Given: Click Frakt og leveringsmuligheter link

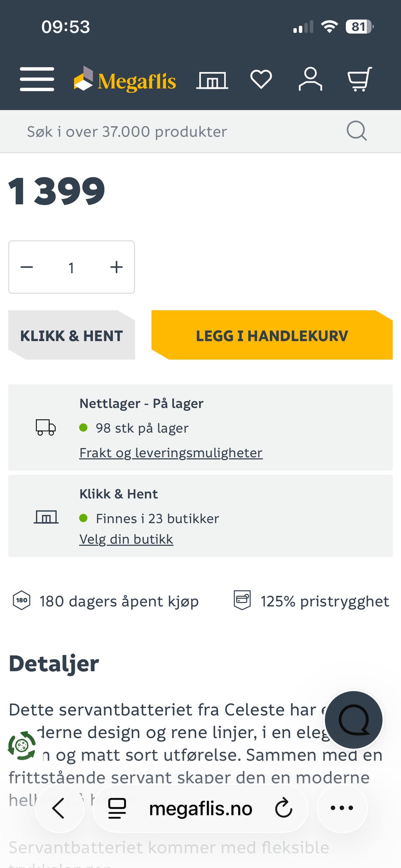Looking at the screenshot, I should (170, 452).
